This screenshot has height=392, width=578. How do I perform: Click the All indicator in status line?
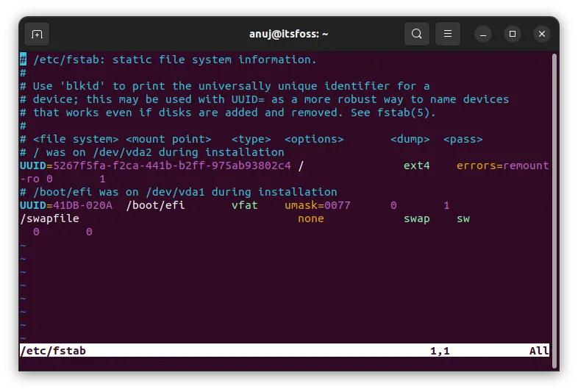tap(538, 351)
